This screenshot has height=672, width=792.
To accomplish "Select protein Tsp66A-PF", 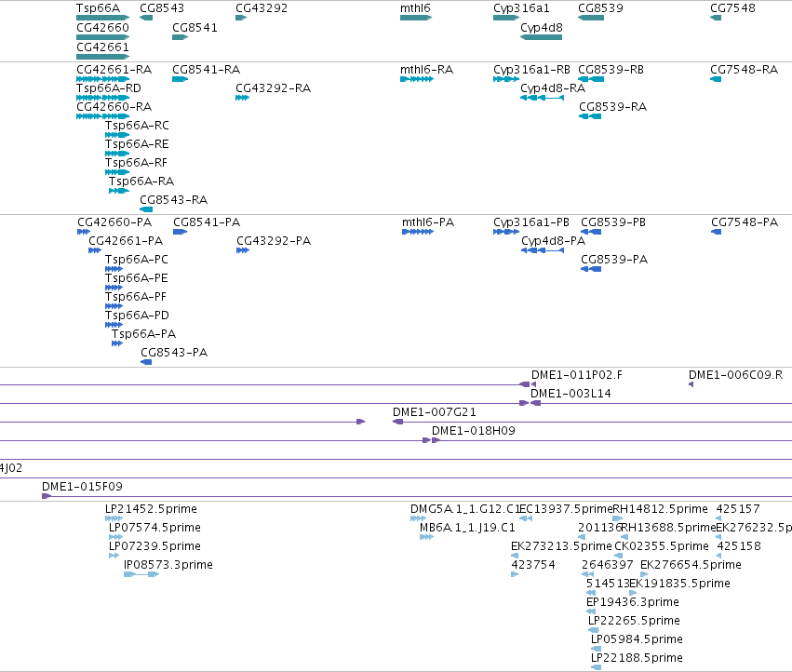I will 114,306.
